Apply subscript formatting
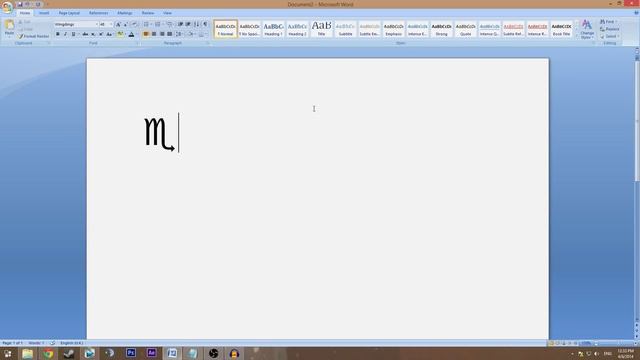This screenshot has height=360, width=640. (x=93, y=34)
